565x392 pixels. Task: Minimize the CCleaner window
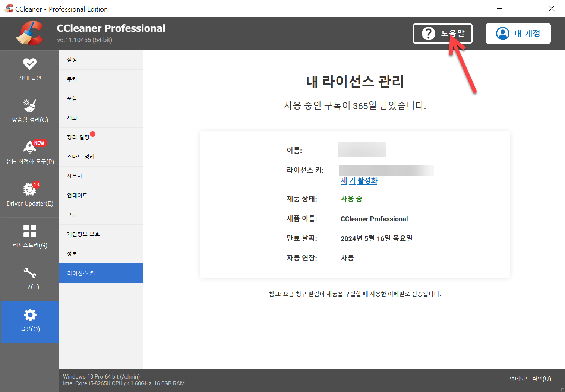500,9
